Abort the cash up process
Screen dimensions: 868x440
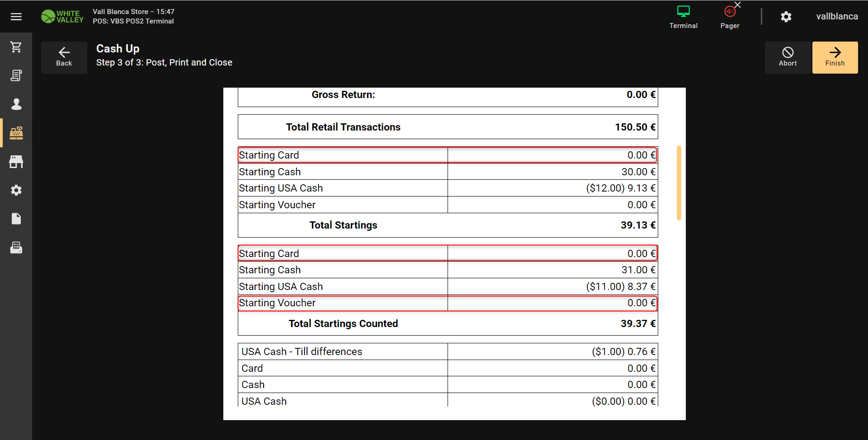point(788,57)
